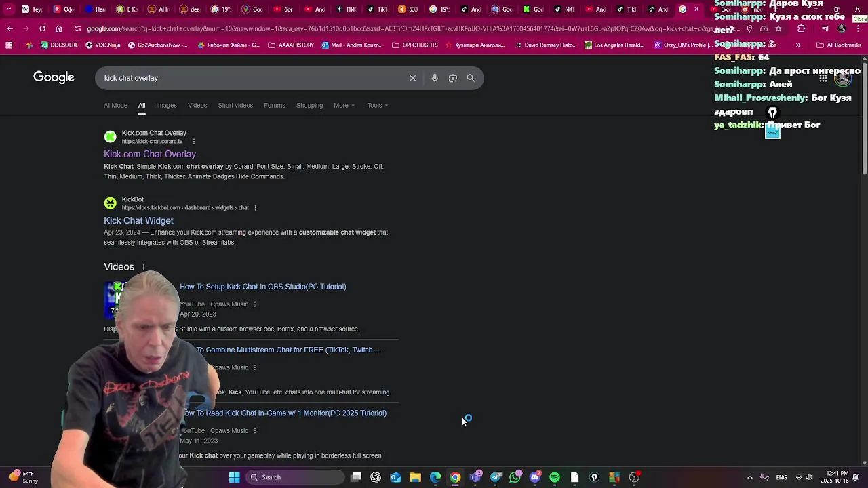Open the Go2AuctionsNow bookmark
The width and height of the screenshot is (868, 488).
click(158, 45)
